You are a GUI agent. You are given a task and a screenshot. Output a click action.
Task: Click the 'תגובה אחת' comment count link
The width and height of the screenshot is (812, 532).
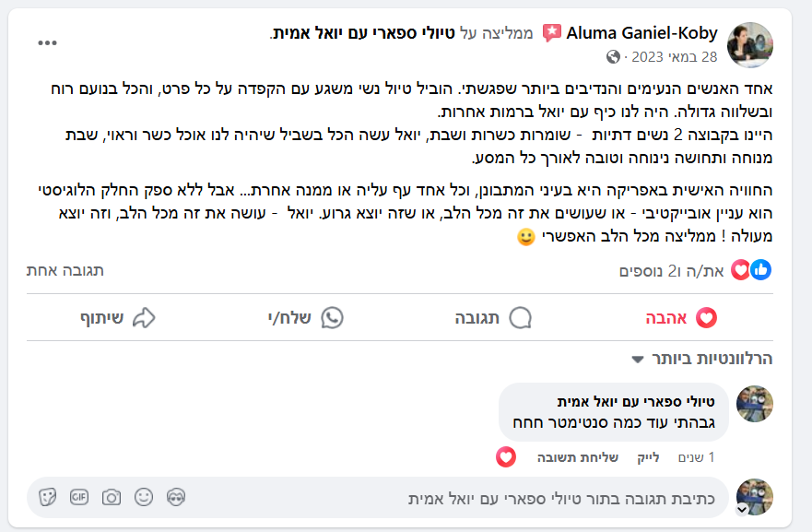coord(65,270)
